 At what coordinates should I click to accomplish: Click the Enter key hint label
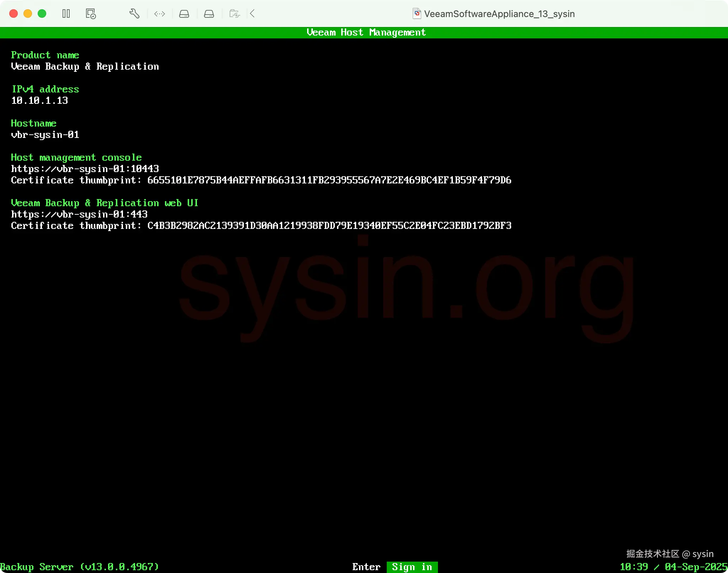click(x=366, y=567)
